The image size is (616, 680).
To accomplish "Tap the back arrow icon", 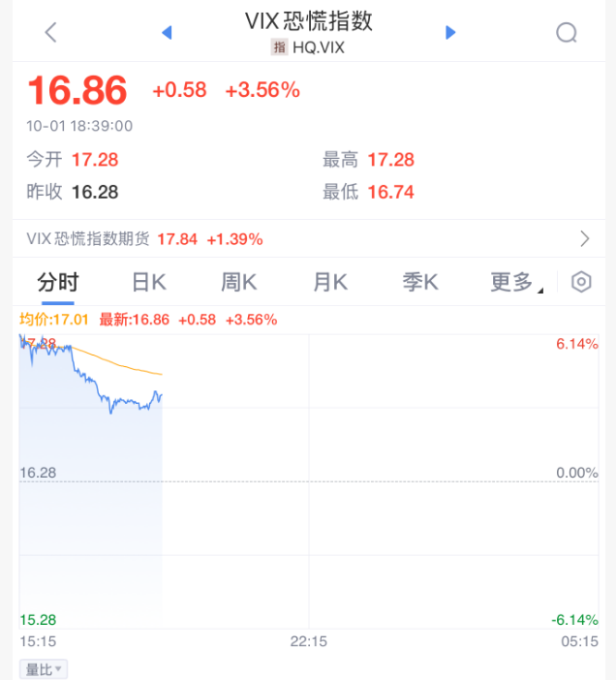I will 51,33.
